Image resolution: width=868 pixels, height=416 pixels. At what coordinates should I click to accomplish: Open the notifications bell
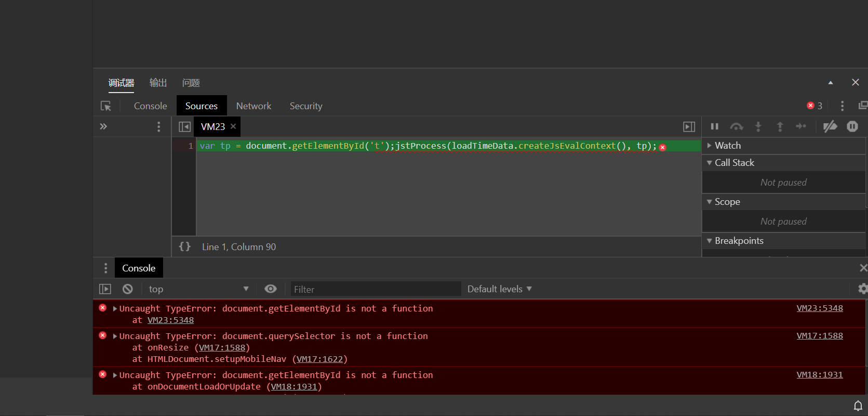858,406
